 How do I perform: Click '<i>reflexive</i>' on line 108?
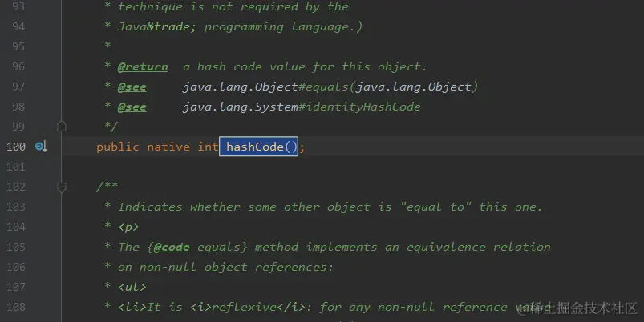(x=248, y=308)
